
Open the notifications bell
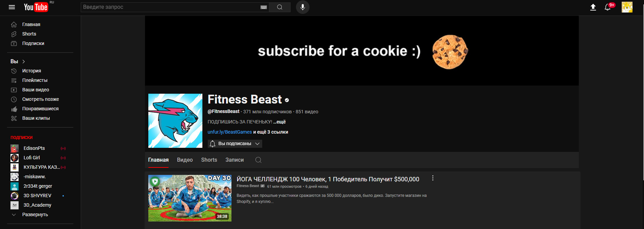(608, 7)
